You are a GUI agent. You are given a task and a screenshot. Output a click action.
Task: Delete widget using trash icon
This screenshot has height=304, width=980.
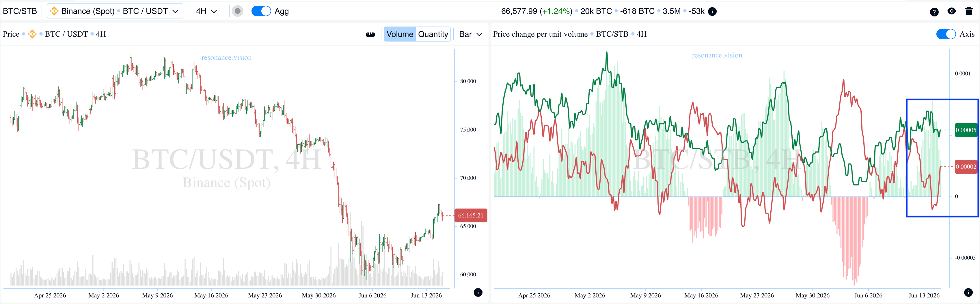[969, 11]
